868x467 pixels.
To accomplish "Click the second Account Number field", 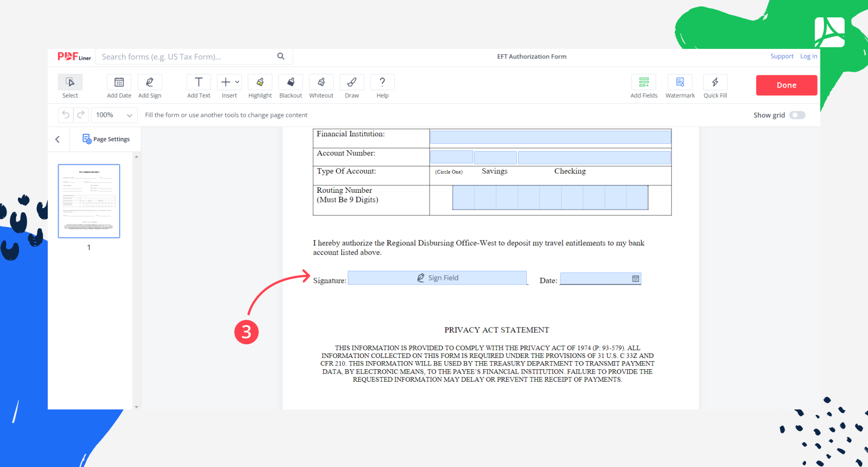I will [x=495, y=157].
